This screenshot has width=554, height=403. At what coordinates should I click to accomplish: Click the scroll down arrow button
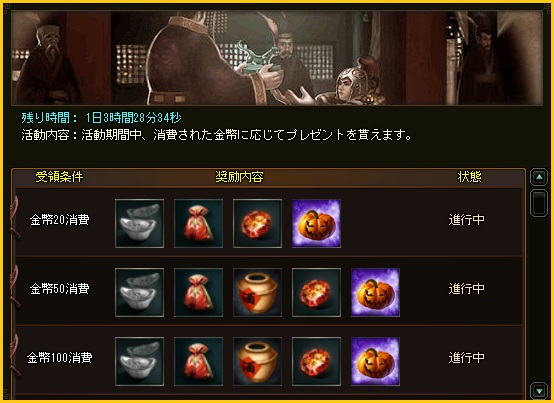click(x=539, y=390)
